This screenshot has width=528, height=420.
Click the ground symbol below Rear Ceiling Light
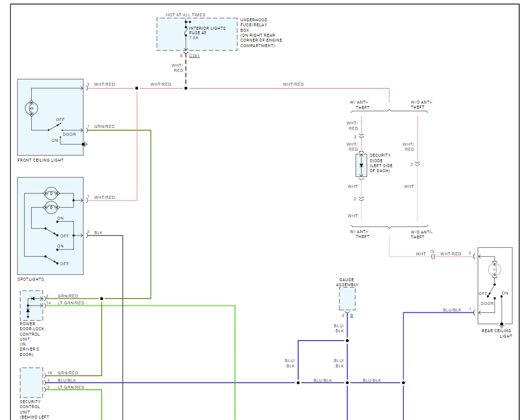point(501,325)
